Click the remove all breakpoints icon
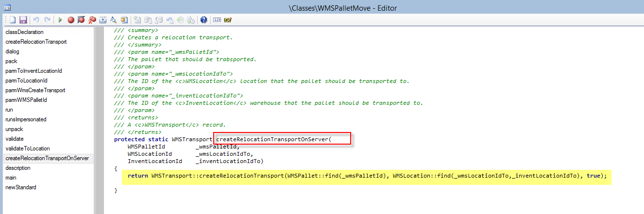 pos(92,20)
